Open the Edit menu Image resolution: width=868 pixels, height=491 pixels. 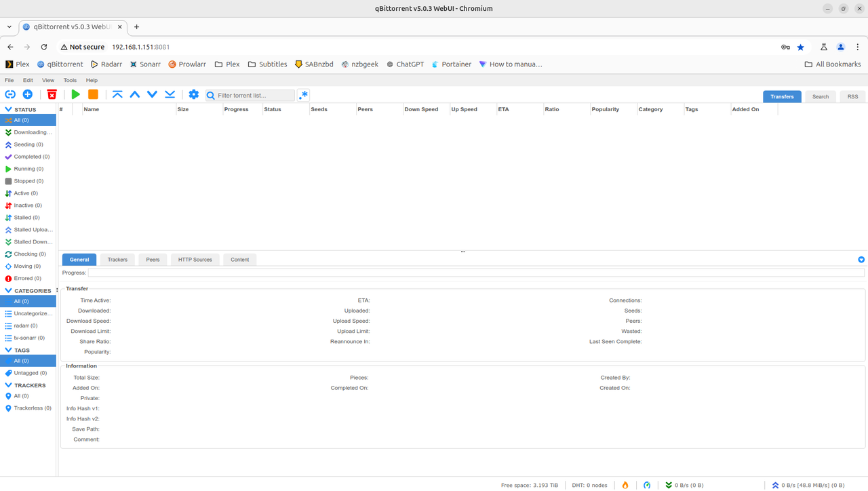(x=28, y=80)
